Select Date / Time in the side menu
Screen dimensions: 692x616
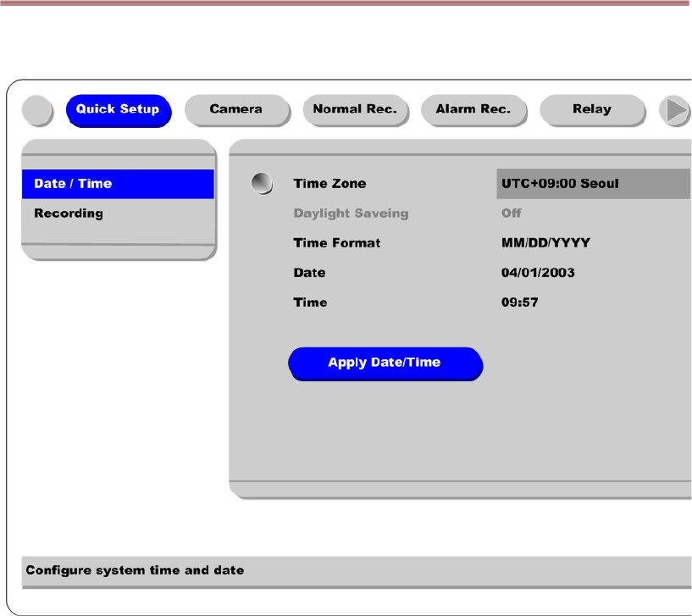pyautogui.click(x=117, y=184)
